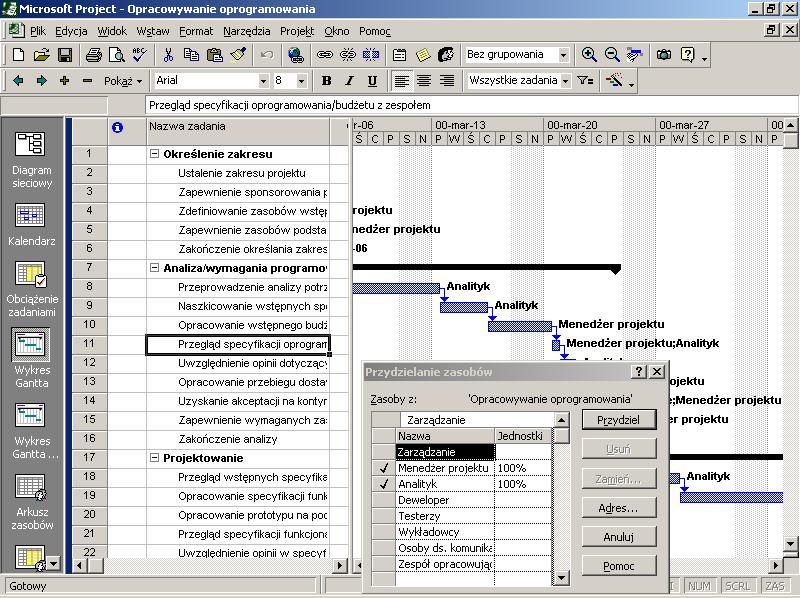Select the Format Painter brush icon
This screenshot has height=598, width=800.
pyautogui.click(x=238, y=55)
